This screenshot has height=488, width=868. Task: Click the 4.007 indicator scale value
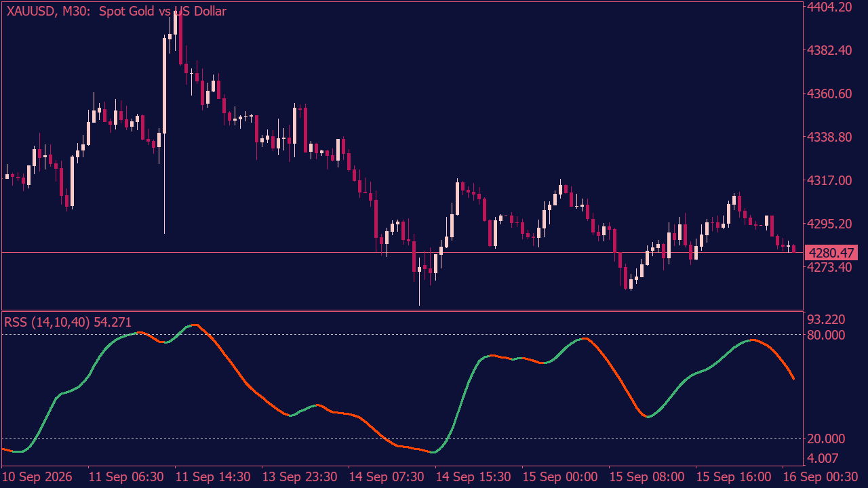point(824,457)
